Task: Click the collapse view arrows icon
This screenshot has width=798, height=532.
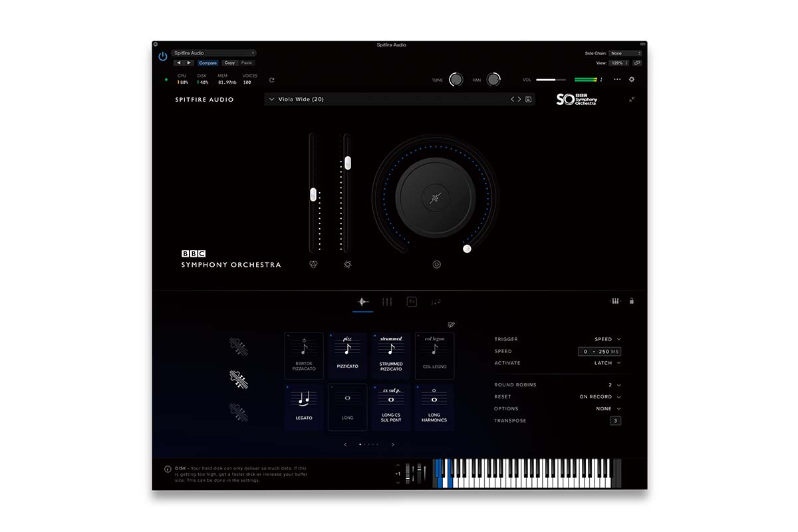Action: [x=632, y=99]
